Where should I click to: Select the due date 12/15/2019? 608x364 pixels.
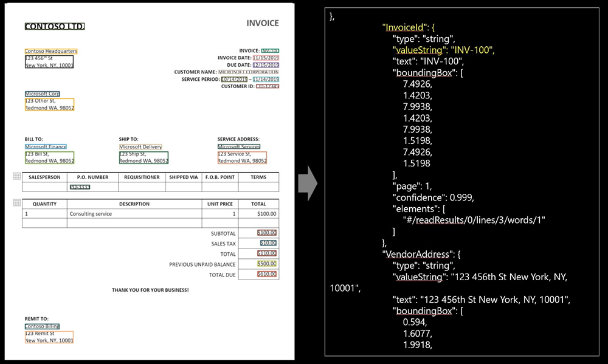point(266,65)
